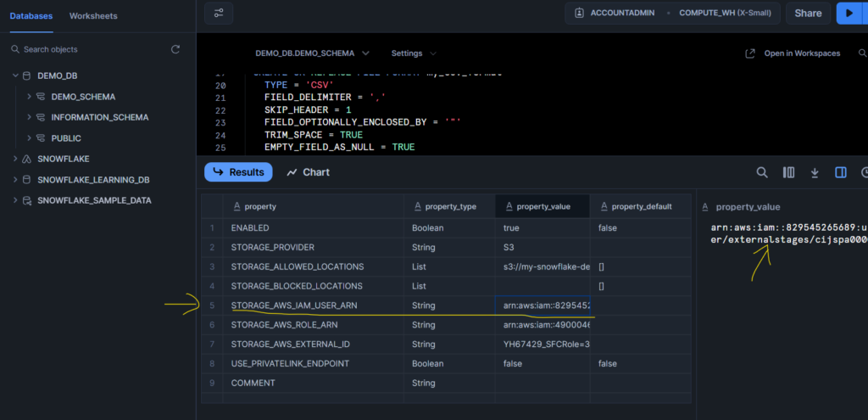Click code line EMPTY_FIELD_AS_NULL = TRUE
The width and height of the screenshot is (868, 420).
click(339, 147)
